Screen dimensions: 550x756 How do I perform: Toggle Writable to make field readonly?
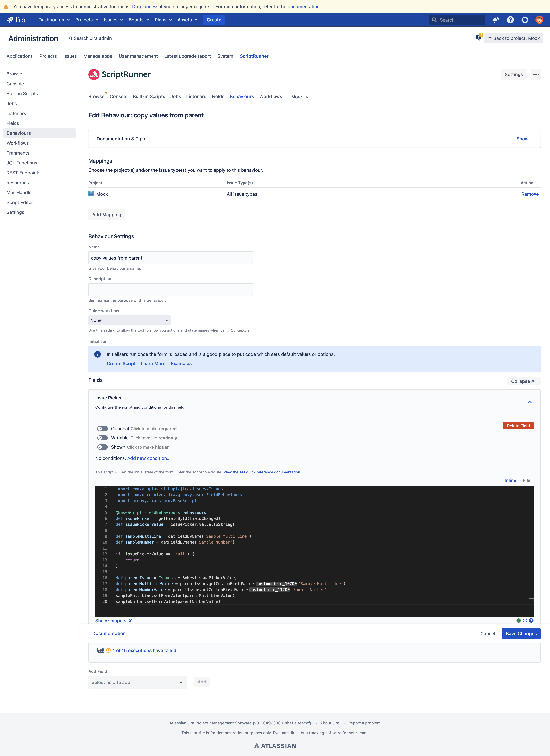click(x=102, y=438)
